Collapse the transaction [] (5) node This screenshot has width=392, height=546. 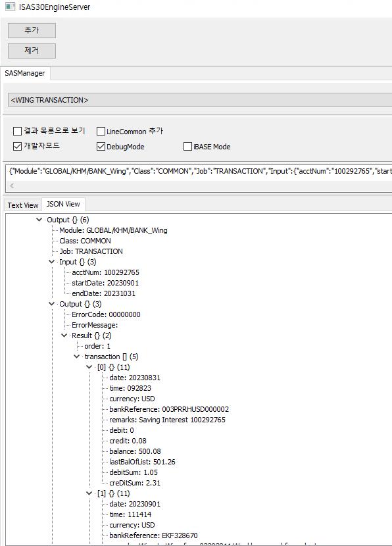[76, 357]
